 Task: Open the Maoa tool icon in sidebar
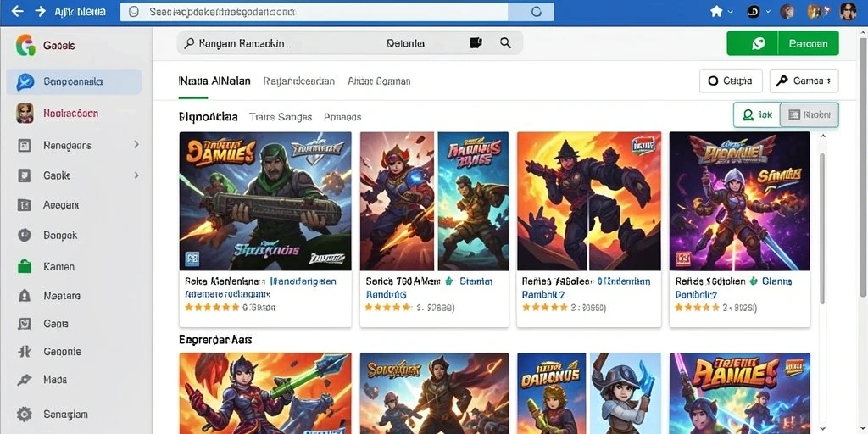25,380
